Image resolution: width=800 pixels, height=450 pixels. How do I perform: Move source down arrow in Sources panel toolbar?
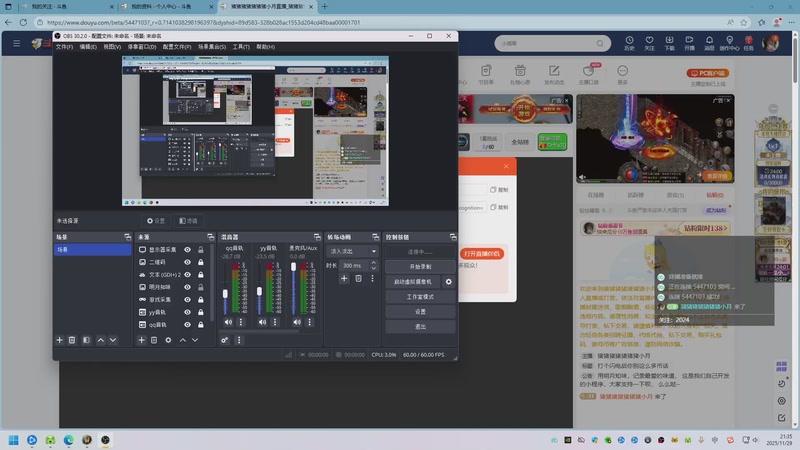[x=195, y=340]
